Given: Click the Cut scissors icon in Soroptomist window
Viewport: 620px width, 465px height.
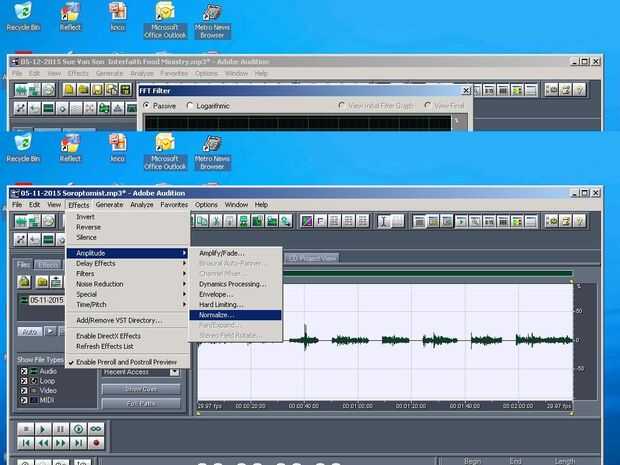Looking at the screenshot, I should pyautogui.click(x=216, y=221).
